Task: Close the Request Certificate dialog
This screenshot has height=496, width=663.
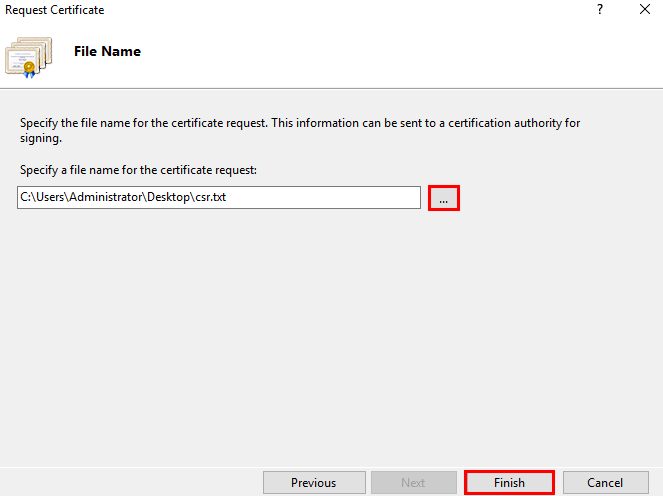Action: click(x=644, y=9)
